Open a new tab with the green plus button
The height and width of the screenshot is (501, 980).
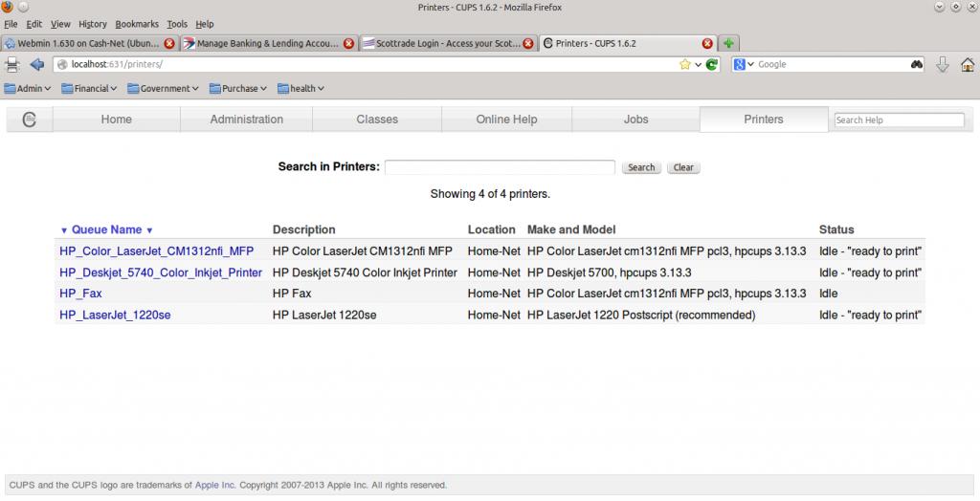728,43
